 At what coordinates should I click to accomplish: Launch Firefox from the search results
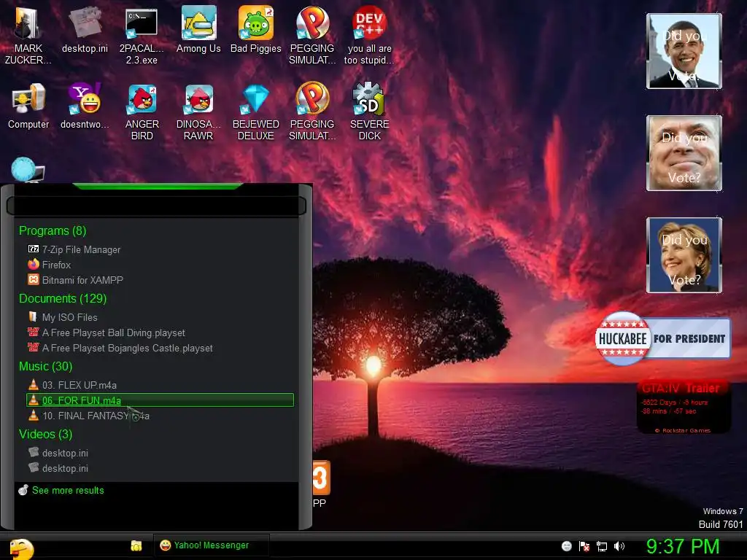point(160,265)
